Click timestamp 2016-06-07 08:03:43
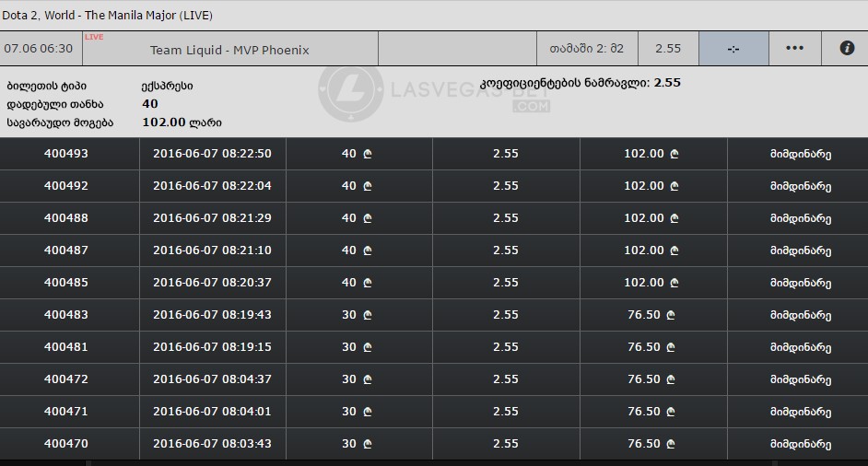 click(212, 443)
